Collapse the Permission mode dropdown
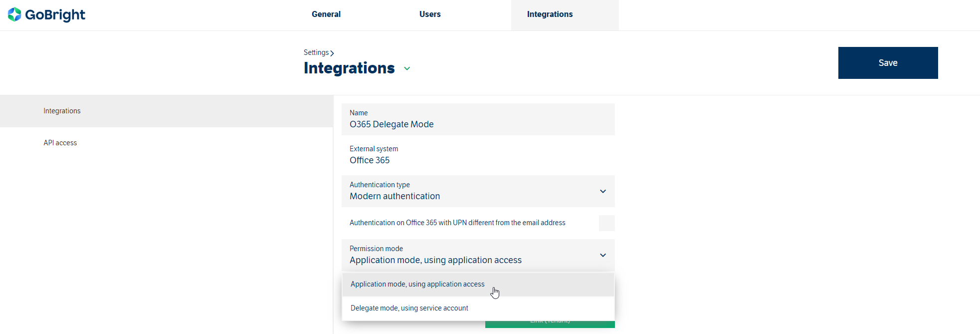Viewport: 980px width, 334px height. (x=469, y=255)
